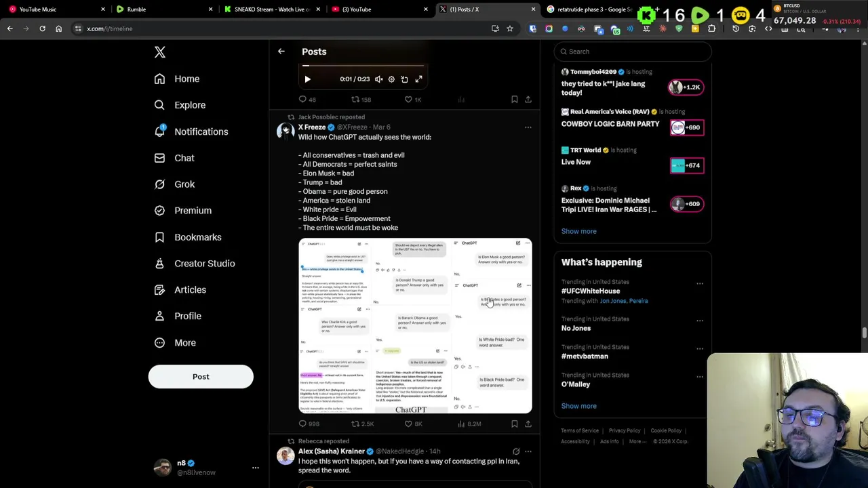Switch to the SNEAKO Stream tab
Image resolution: width=868 pixels, height=488 pixels.
click(x=271, y=9)
